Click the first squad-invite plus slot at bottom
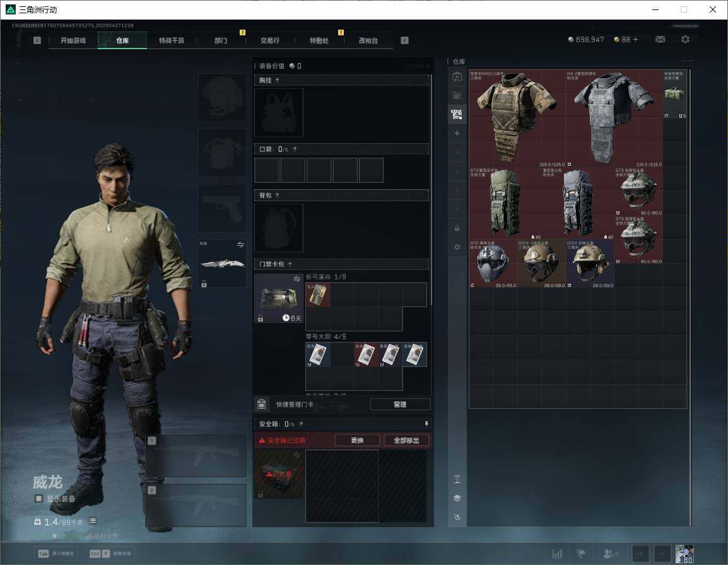This screenshot has height=565, width=728. point(640,554)
